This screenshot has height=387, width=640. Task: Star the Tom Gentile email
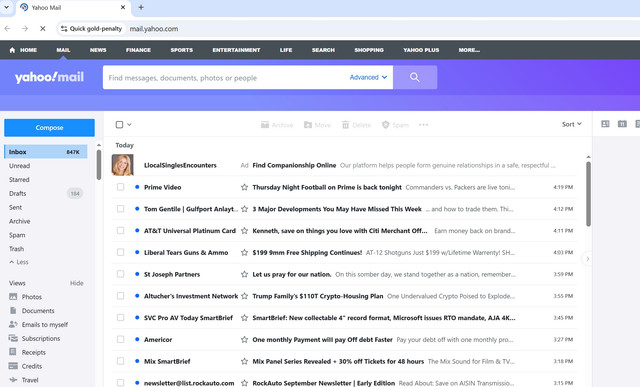244,209
